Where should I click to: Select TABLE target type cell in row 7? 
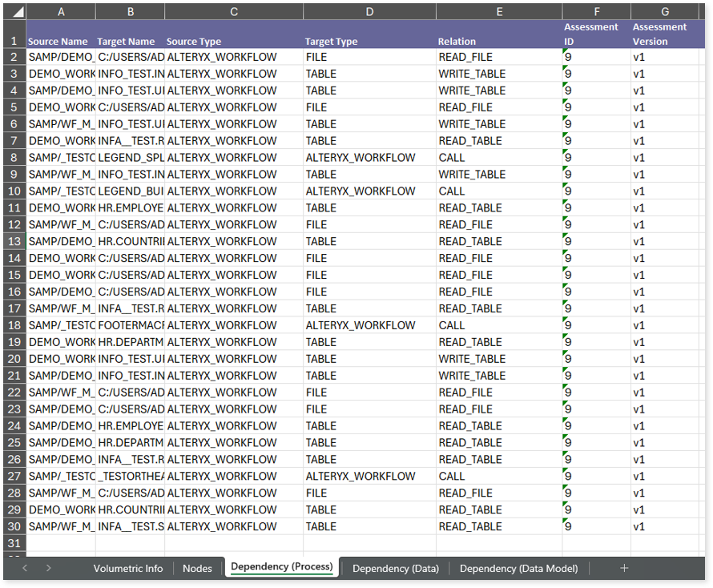[369, 140]
